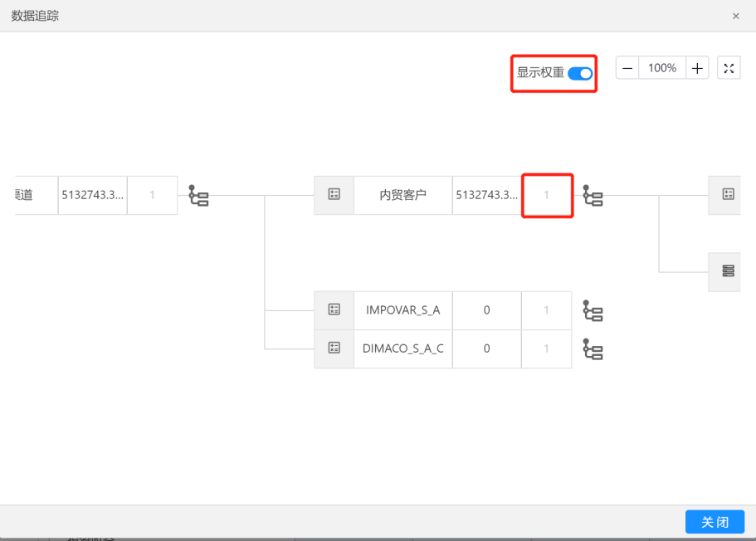Expand the tree icon right of IMPOVAR_S_A
756x541 pixels.
[593, 311]
